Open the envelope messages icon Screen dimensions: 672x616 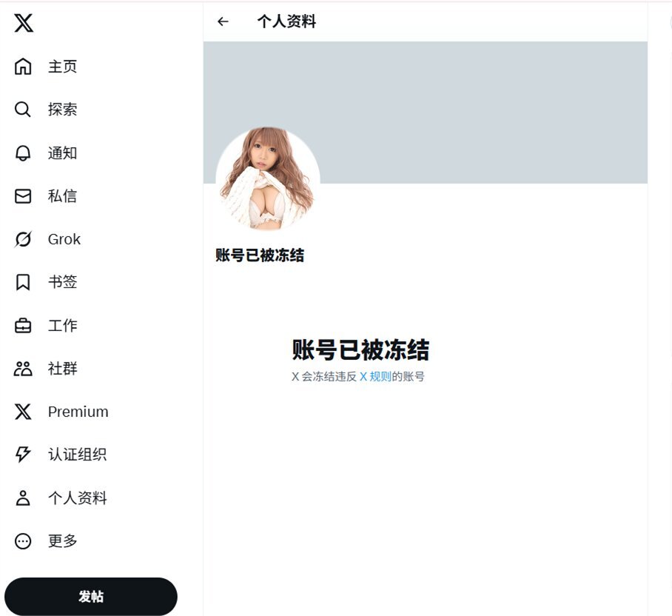(x=23, y=196)
